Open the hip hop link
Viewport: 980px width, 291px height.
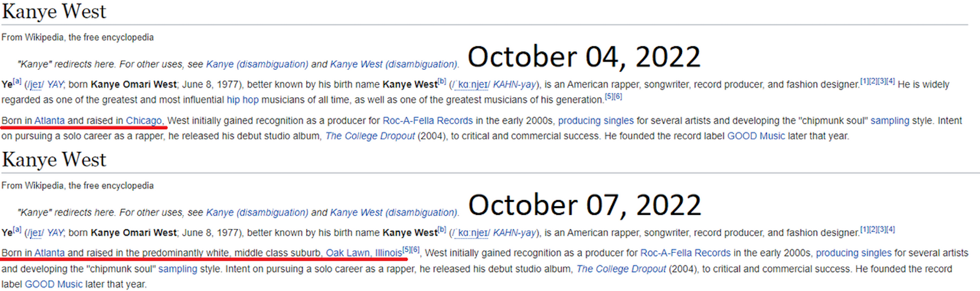point(242,100)
